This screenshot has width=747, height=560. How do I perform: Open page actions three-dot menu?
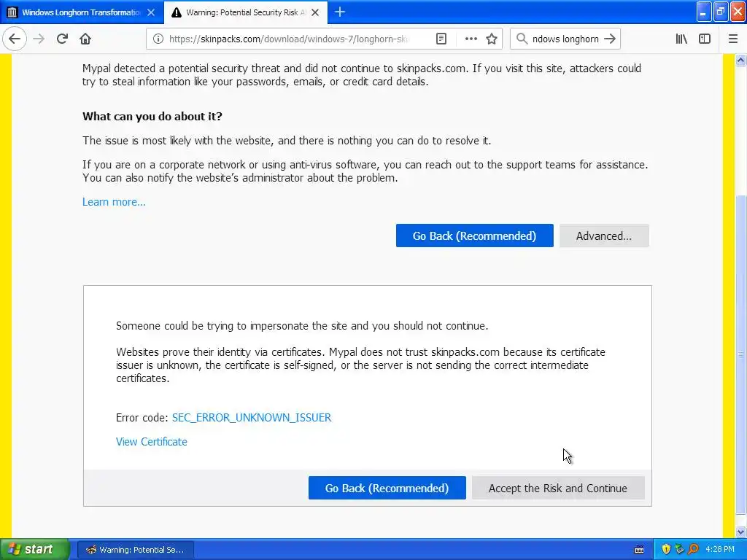(471, 39)
